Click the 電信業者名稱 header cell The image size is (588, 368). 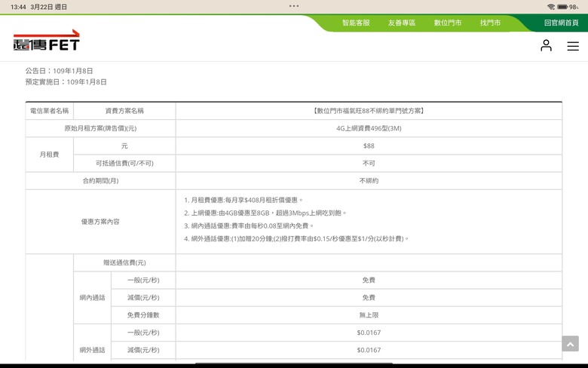click(50, 111)
